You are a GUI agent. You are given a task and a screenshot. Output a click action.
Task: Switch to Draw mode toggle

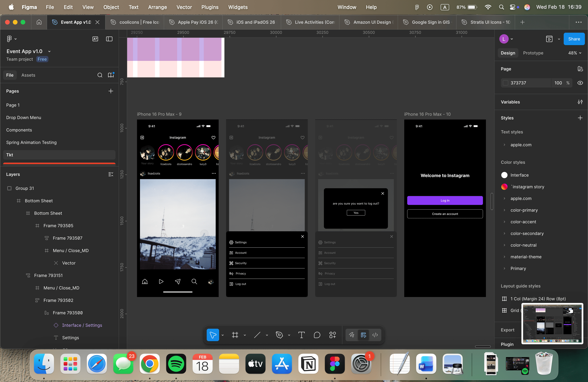click(x=352, y=335)
